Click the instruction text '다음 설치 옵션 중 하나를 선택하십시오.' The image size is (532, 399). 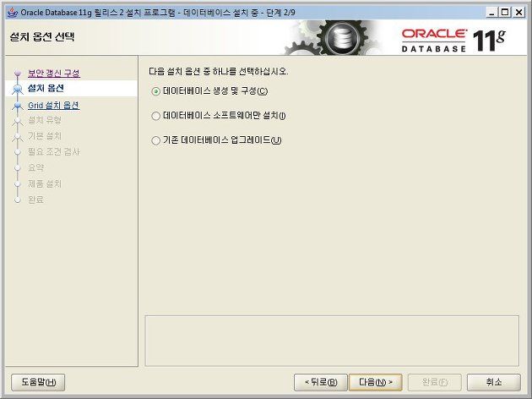tap(218, 71)
